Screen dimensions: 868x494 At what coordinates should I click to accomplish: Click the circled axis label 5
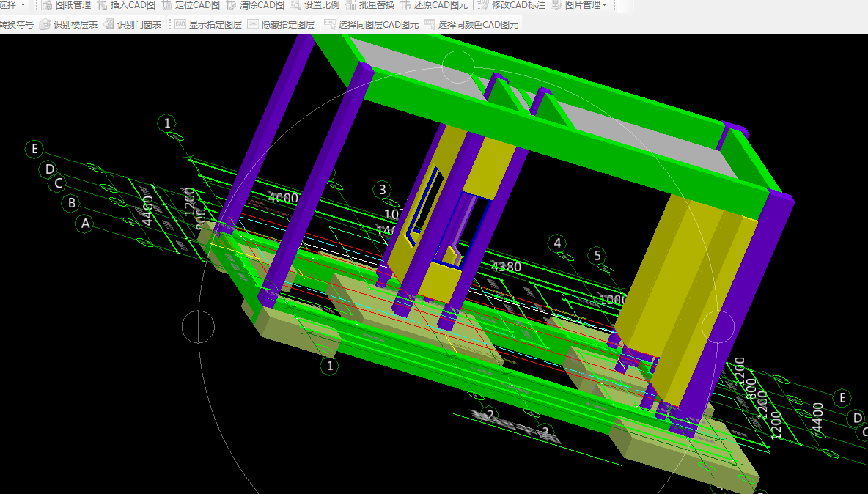click(x=597, y=256)
